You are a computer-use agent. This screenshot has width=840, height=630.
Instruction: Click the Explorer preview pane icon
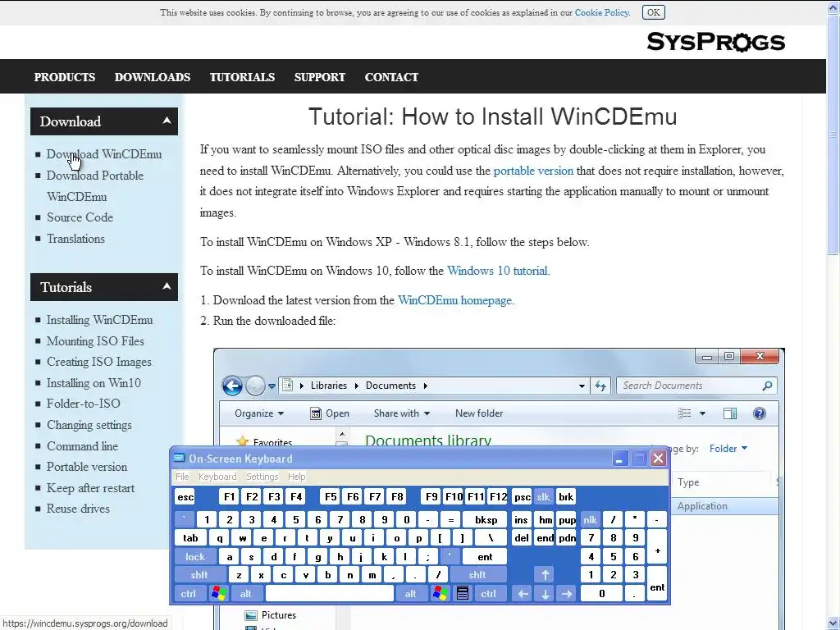coord(729,413)
